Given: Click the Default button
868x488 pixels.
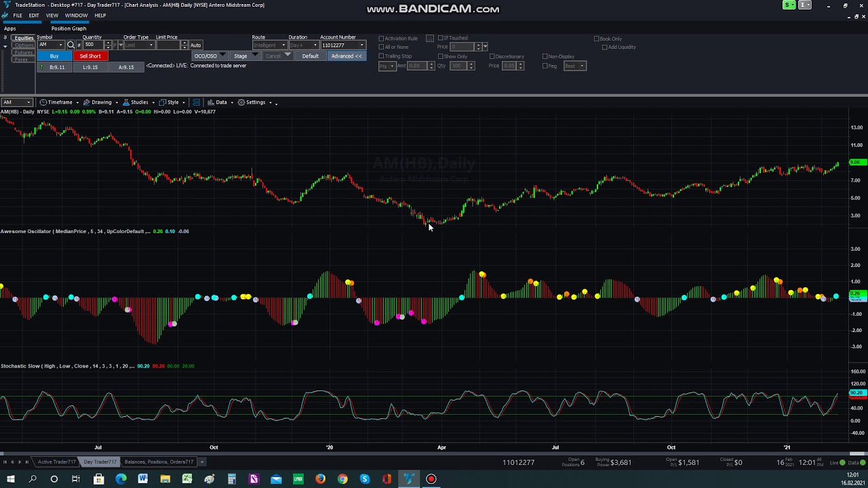Looking at the screenshot, I should tap(311, 56).
